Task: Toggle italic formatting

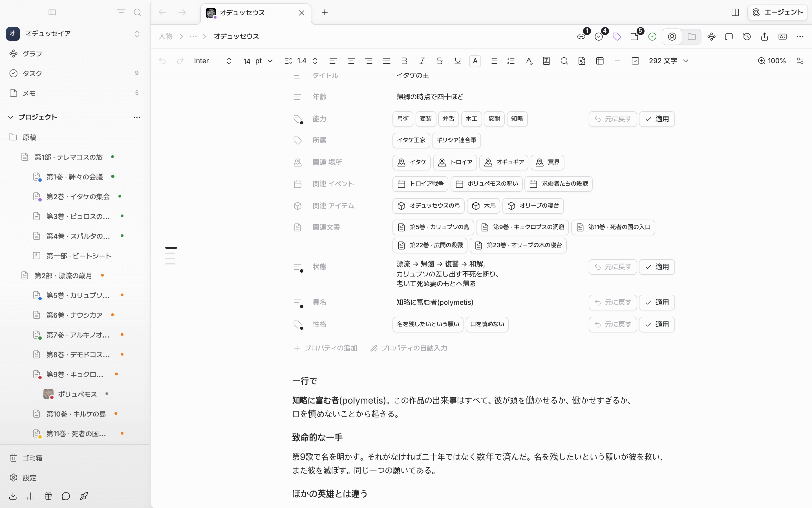Action: click(x=422, y=61)
